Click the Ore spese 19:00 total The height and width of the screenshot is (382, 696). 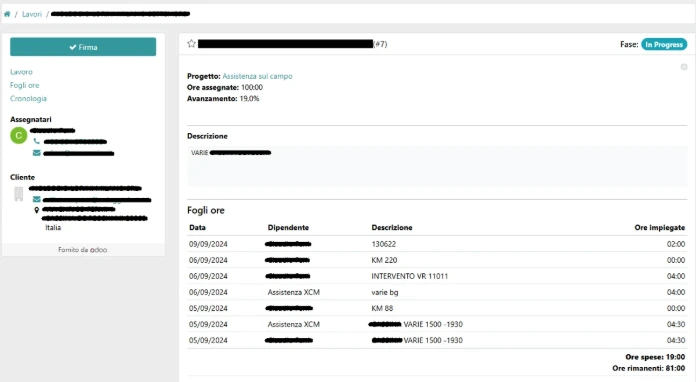(655, 357)
